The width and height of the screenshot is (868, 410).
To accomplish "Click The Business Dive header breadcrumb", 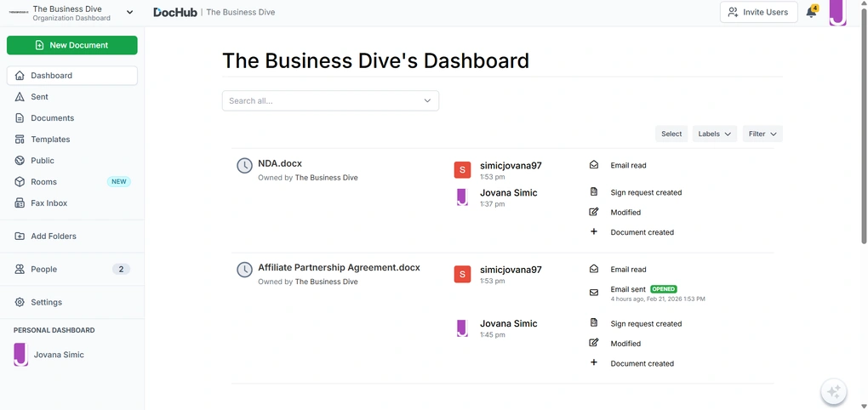I will click(241, 12).
